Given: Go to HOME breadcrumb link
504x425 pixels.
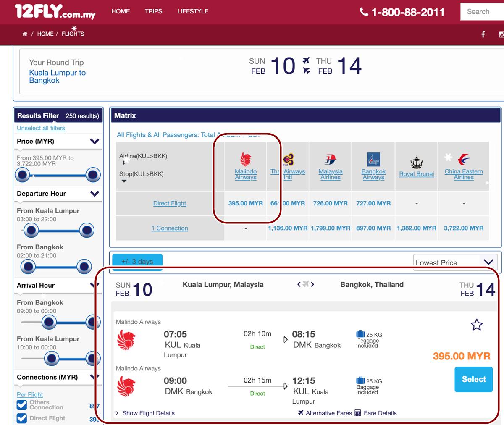Looking at the screenshot, I should [45, 34].
